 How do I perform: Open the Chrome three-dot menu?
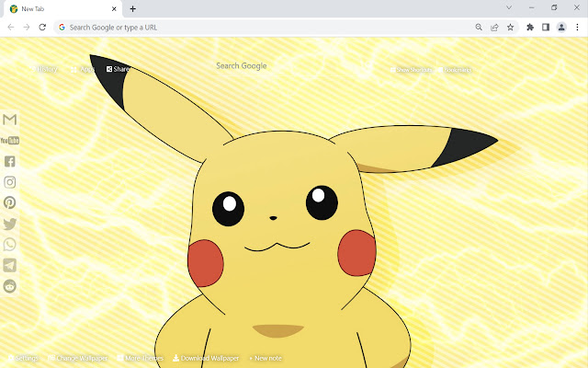click(577, 27)
